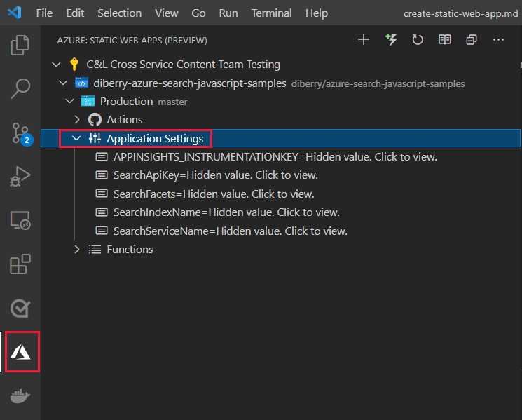Open the Explorer view in activity bar
Image resolution: width=522 pixels, height=420 pixels.
[x=20, y=45]
